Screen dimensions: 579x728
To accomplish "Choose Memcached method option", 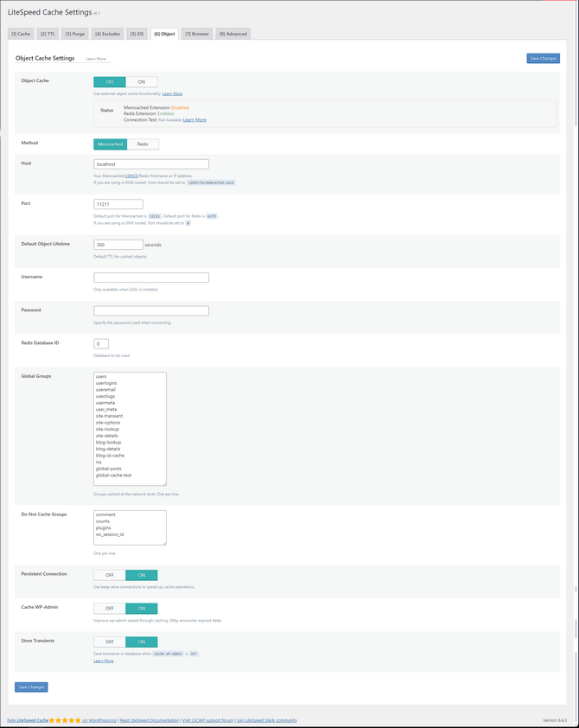I will (110, 144).
